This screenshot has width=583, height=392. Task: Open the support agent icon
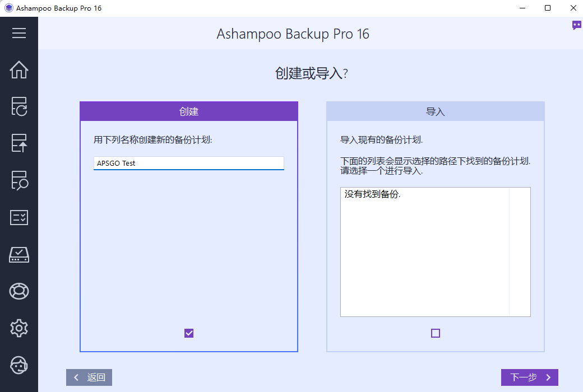(19, 365)
